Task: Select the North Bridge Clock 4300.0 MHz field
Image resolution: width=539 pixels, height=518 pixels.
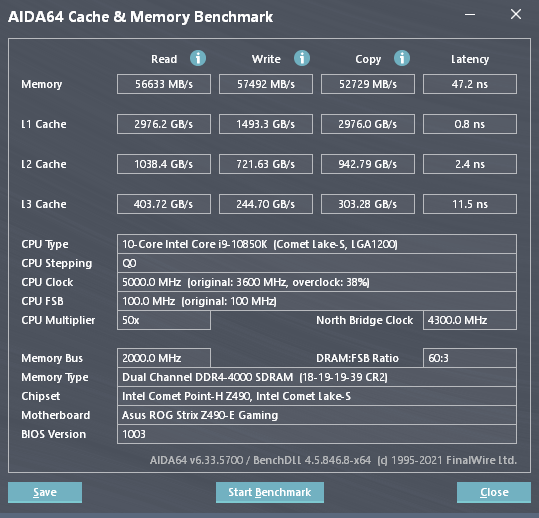Action: [x=470, y=320]
